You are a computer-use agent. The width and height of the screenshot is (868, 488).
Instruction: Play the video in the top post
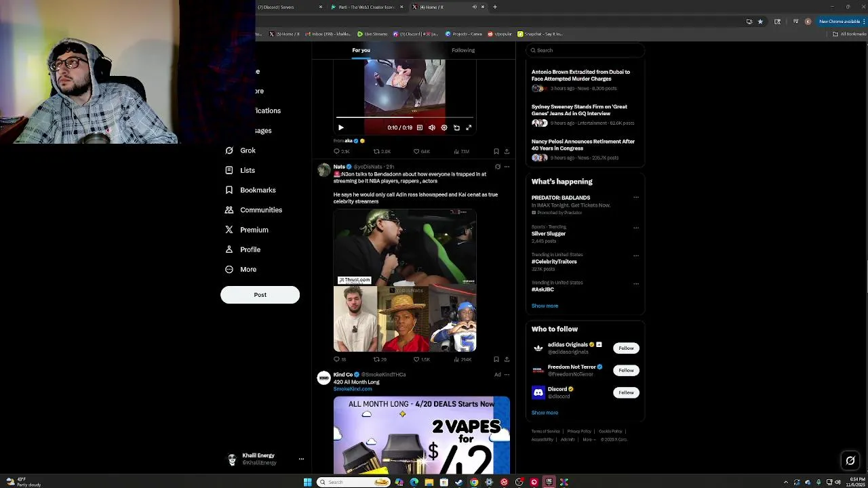(x=341, y=127)
